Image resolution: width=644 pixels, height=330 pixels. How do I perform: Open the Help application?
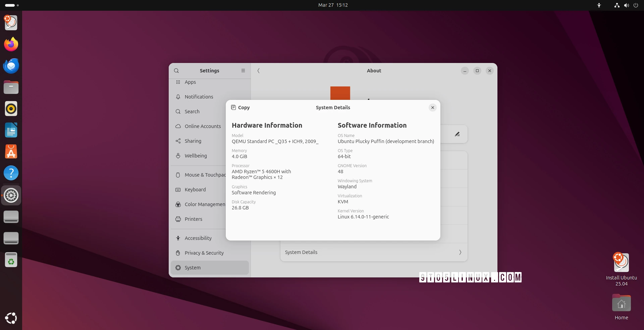[11, 173]
